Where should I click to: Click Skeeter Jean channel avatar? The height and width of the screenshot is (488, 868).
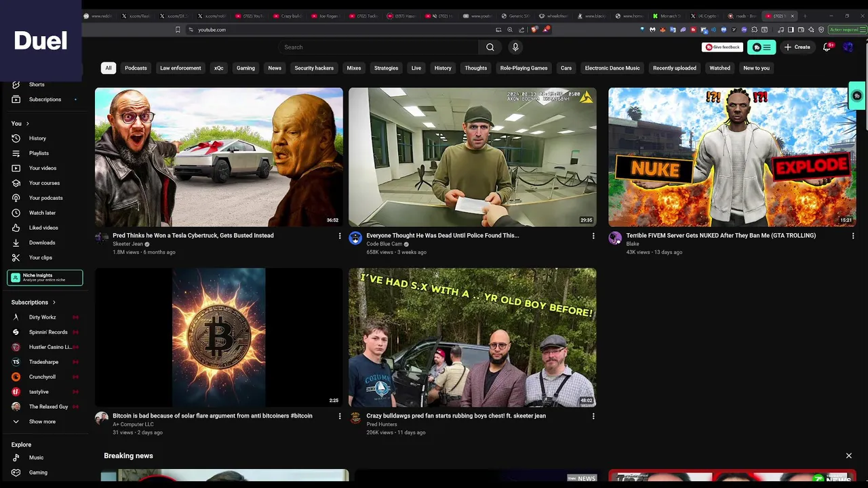click(102, 238)
